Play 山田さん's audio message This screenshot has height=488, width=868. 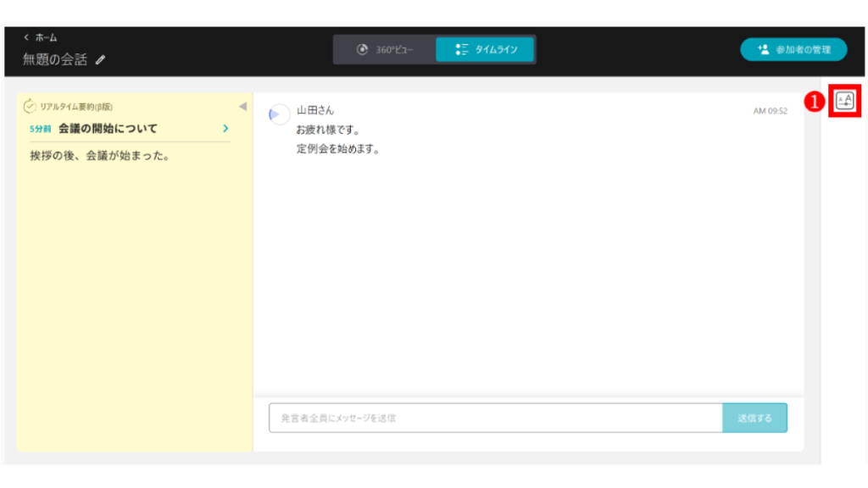pyautogui.click(x=275, y=114)
